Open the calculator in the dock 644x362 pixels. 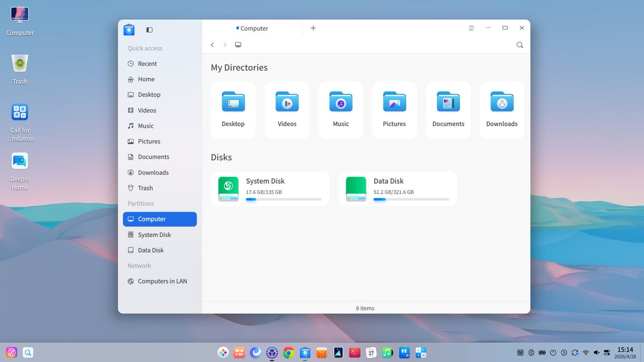tap(421, 352)
